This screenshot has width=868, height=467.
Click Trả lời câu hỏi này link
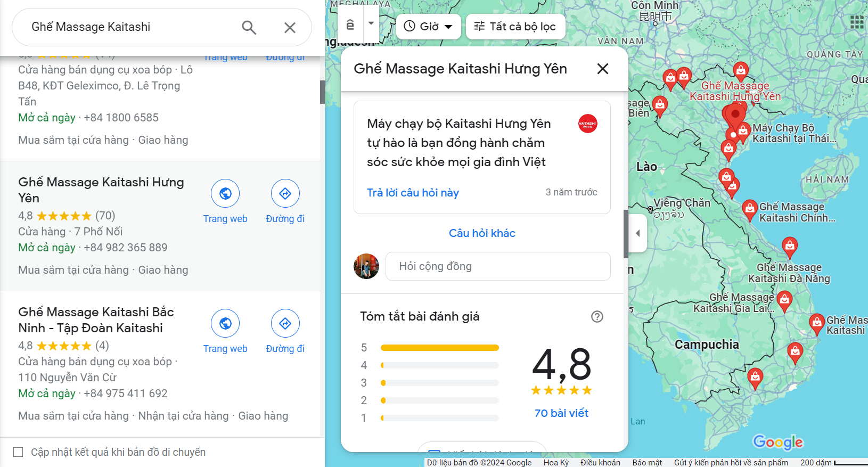tap(413, 193)
